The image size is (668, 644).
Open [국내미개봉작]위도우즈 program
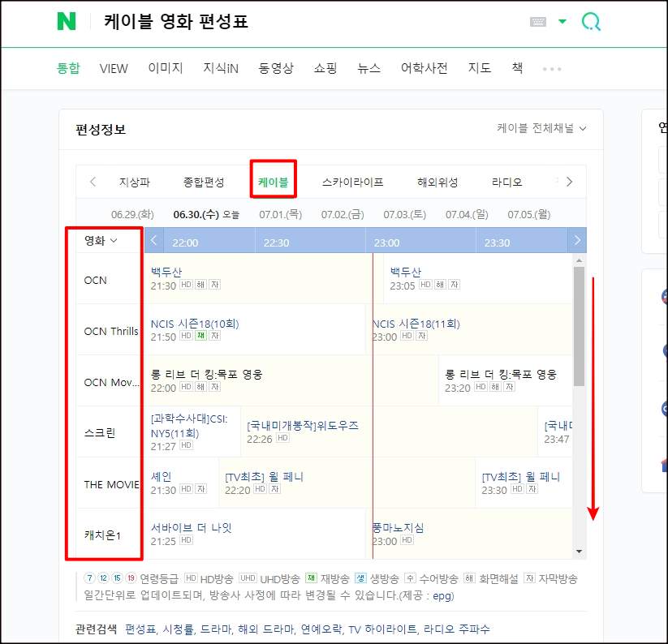coord(303,425)
